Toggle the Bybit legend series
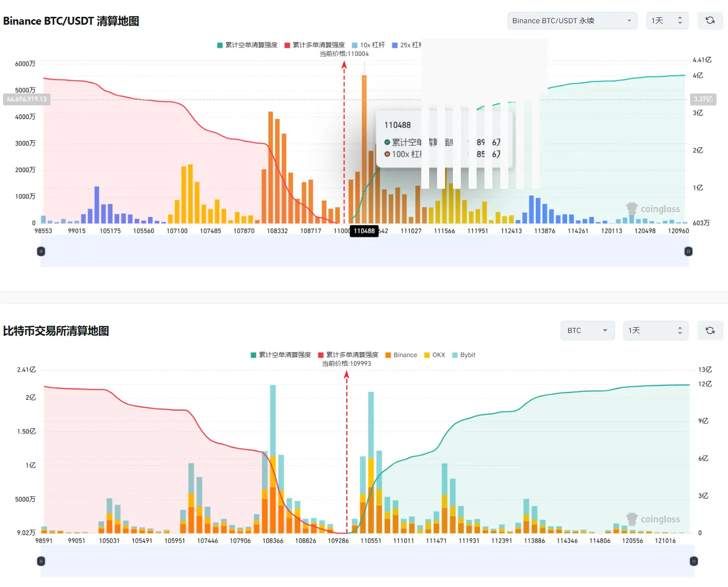 (x=464, y=355)
